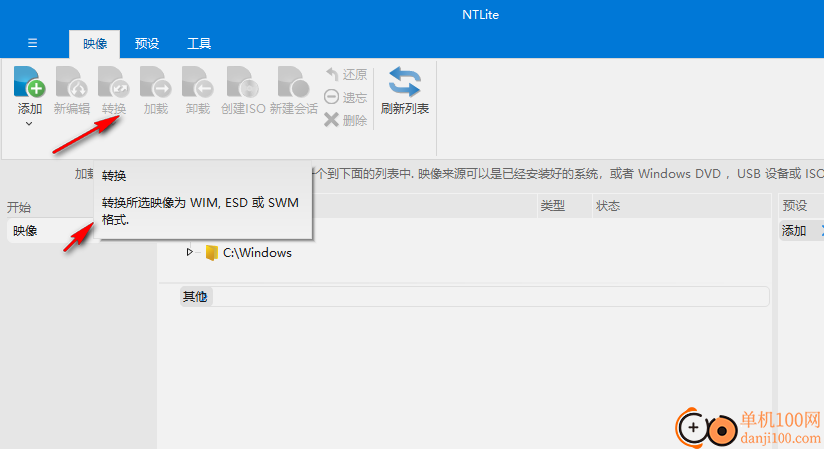Click the yellow C:\Windows folder icon
The width and height of the screenshot is (824, 449).
click(x=211, y=253)
